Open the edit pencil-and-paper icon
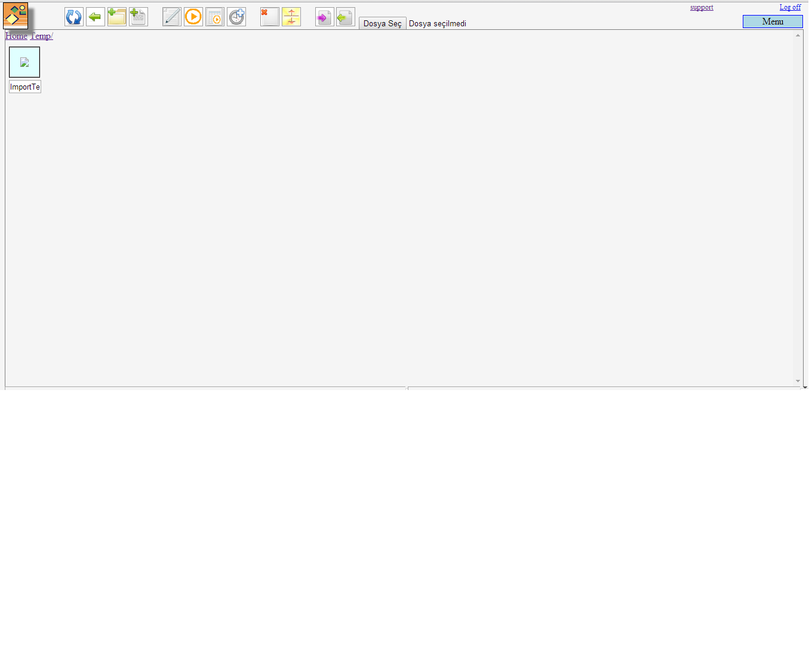Image resolution: width=812 pixels, height=657 pixels. pos(172,17)
